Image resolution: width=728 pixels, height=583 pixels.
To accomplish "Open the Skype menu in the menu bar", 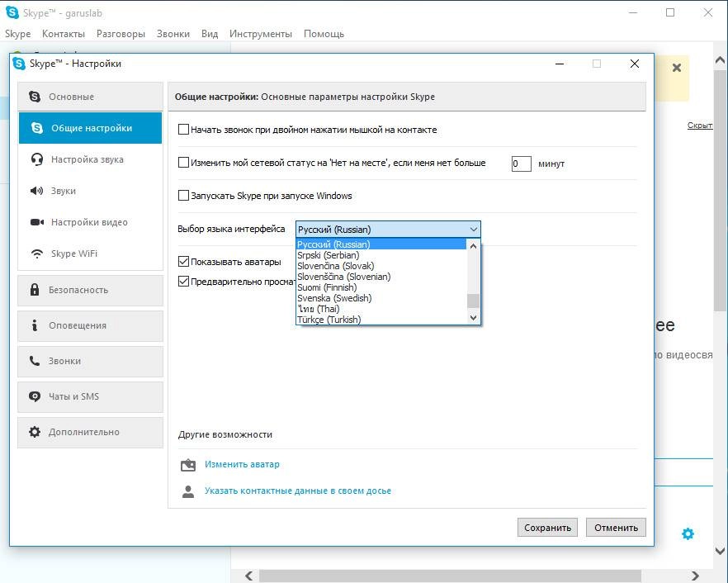I will coord(17,34).
